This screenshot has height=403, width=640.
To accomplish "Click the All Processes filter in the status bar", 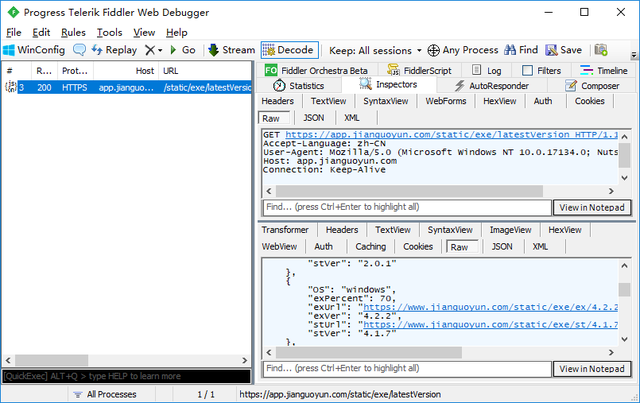I will coord(105,394).
